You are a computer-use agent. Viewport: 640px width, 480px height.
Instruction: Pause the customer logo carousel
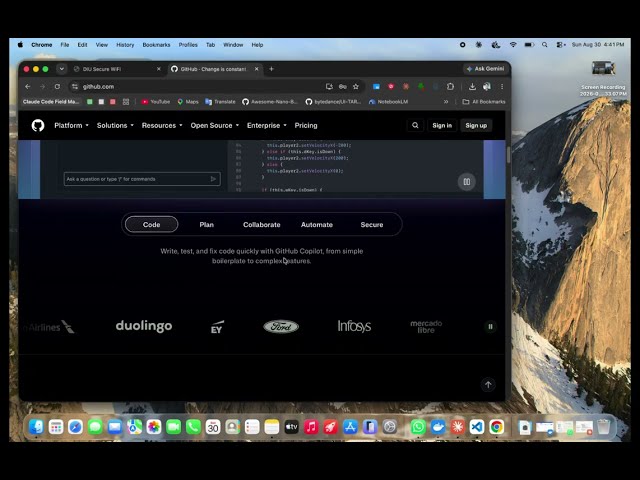point(490,327)
